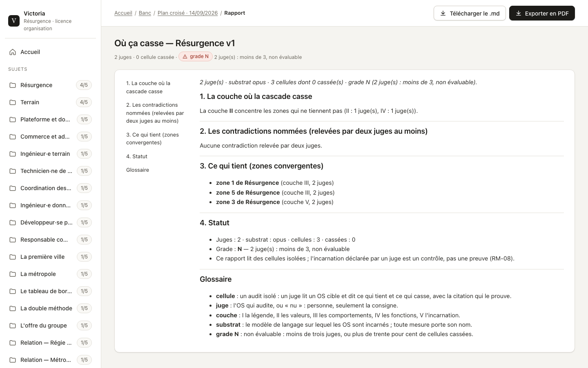Open the Coordination des... subject
Screen dimensions: 588x368
pos(50,188)
